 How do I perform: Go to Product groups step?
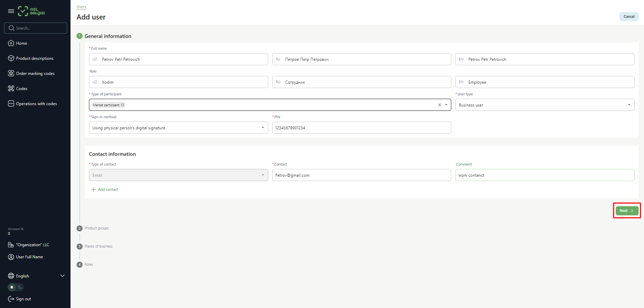click(96, 228)
